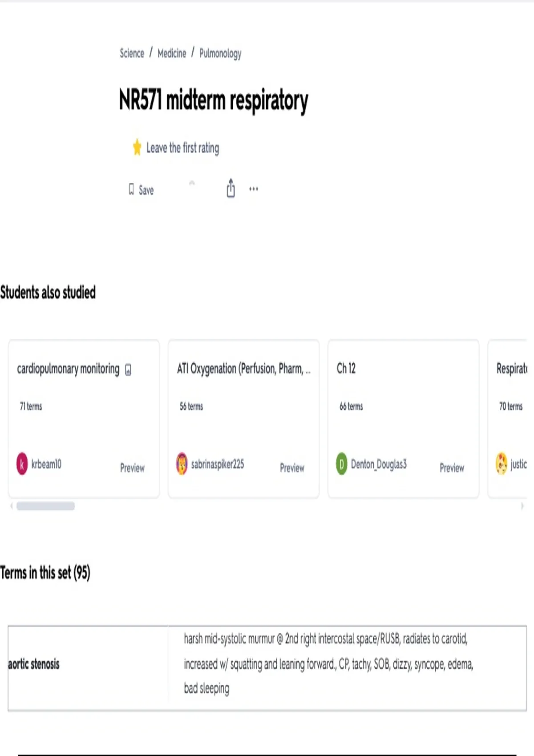Click the horizontal carousel scrollbar thumb

point(45,506)
